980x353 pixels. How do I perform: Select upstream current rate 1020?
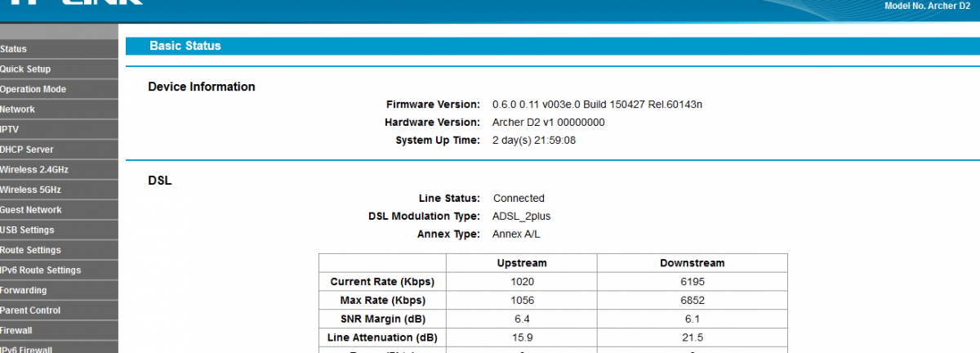[522, 282]
